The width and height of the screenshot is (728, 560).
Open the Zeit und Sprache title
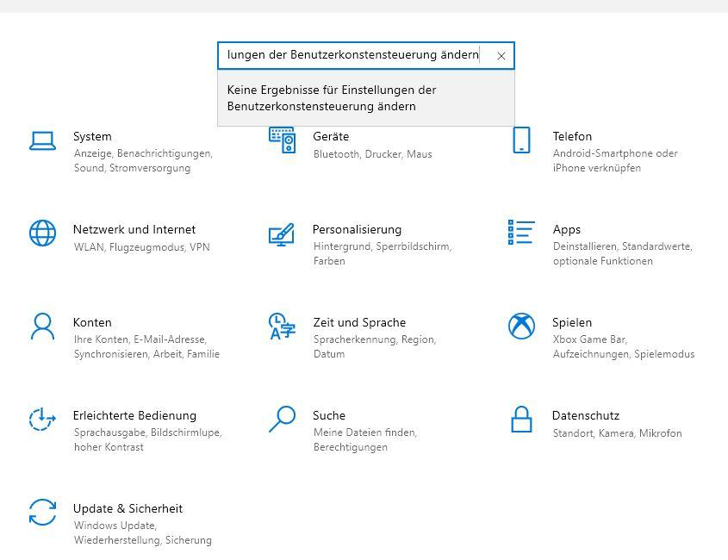click(359, 322)
